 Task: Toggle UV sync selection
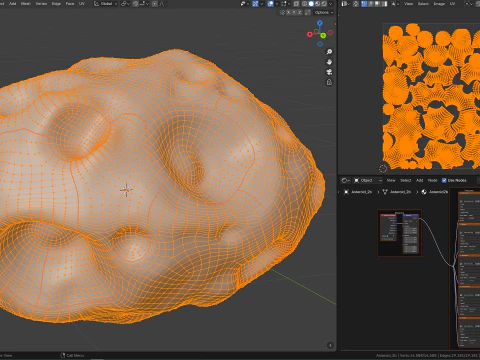point(356,4)
